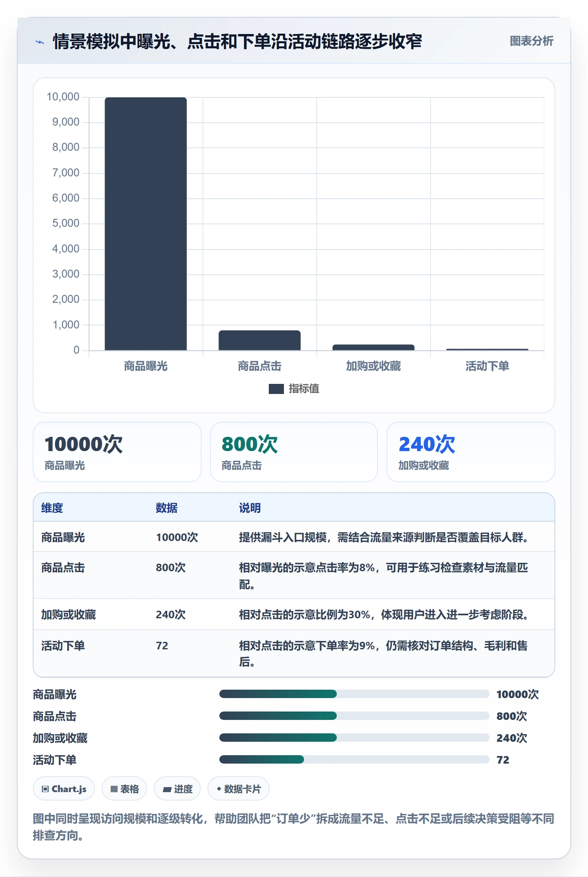The image size is (588, 877).
Task: Click the main title heading text
Action: coord(237,42)
